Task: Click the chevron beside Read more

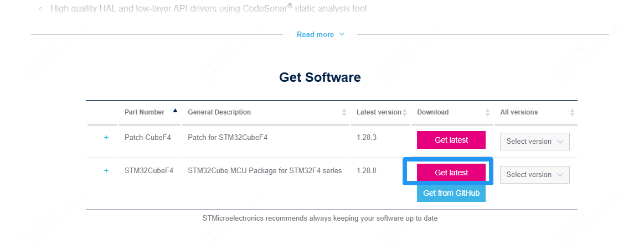Action: pos(342,34)
